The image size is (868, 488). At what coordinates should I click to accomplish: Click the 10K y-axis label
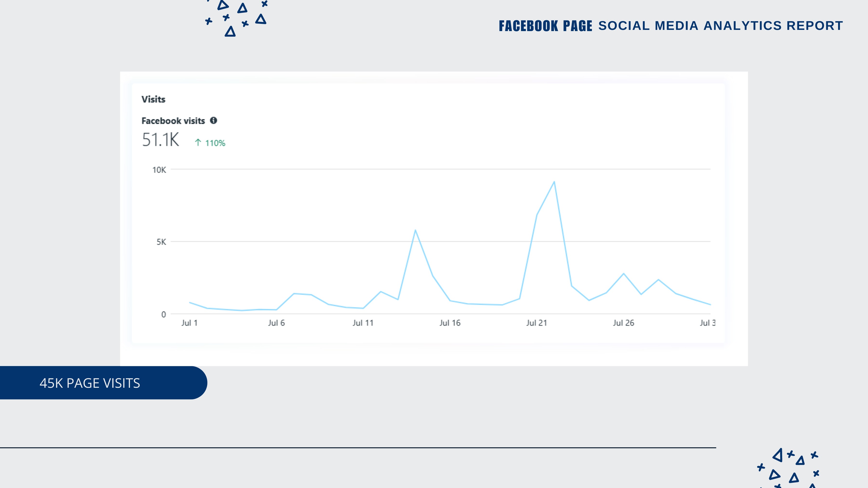point(159,170)
